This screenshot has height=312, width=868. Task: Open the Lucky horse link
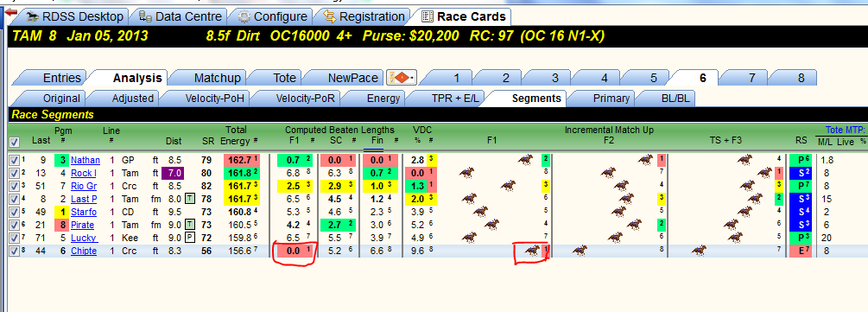tap(84, 239)
